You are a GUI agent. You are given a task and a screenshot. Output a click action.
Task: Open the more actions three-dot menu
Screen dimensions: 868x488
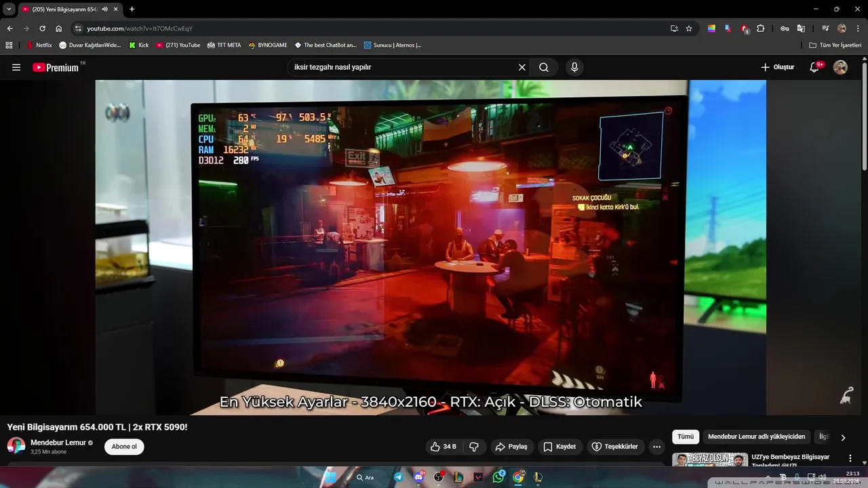click(x=656, y=447)
